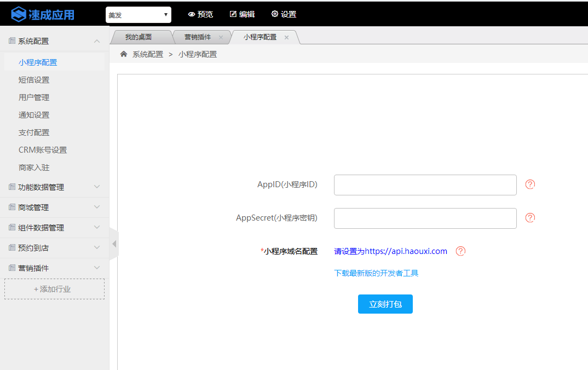588x370 pixels.
Task: Select the 小程序配置 tab
Action: 260,37
